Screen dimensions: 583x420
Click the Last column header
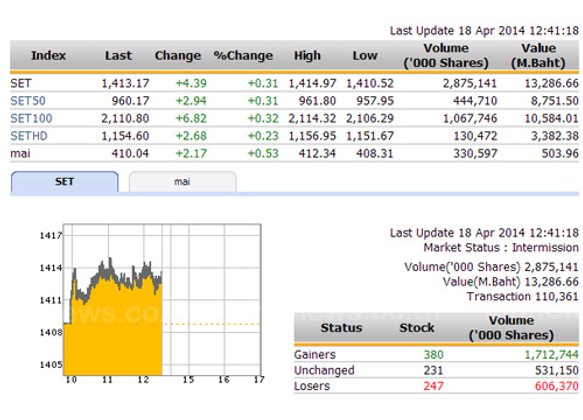pyautogui.click(x=118, y=56)
